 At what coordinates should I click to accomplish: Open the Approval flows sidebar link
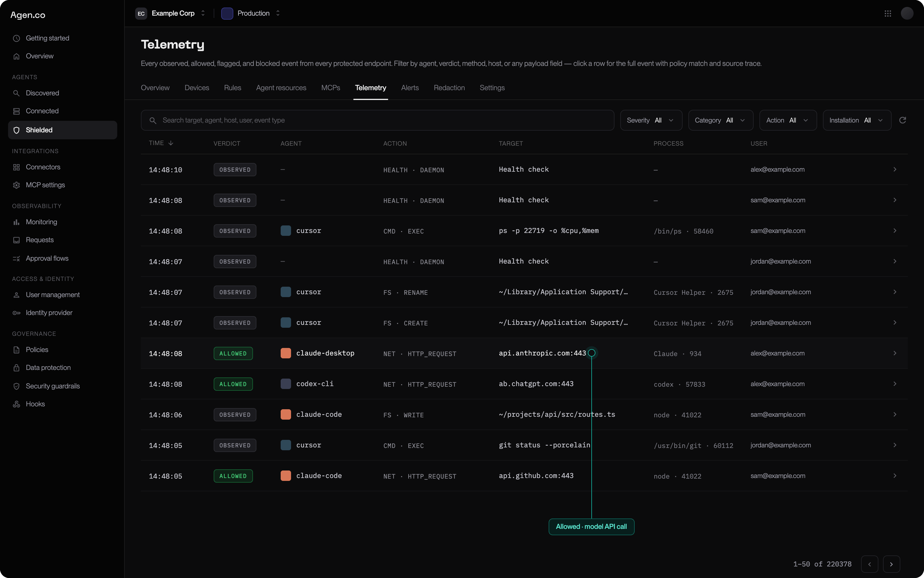coord(47,258)
